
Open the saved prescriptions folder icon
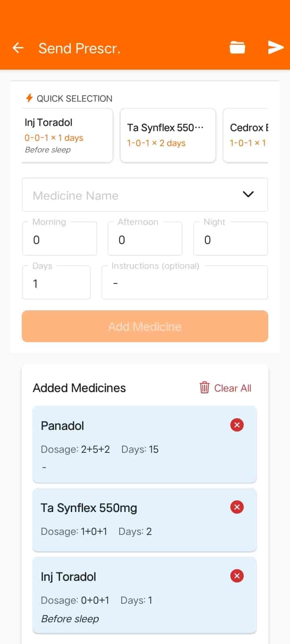pyautogui.click(x=237, y=47)
